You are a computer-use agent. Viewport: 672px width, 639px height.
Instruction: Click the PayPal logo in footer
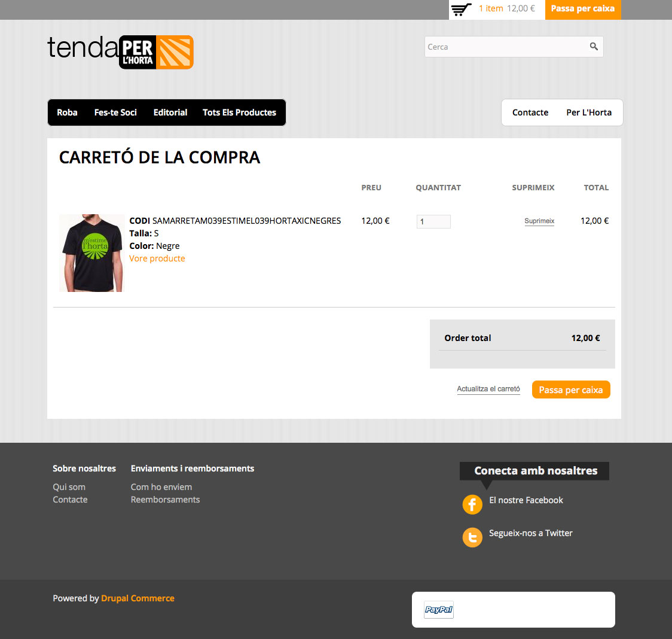click(x=438, y=610)
